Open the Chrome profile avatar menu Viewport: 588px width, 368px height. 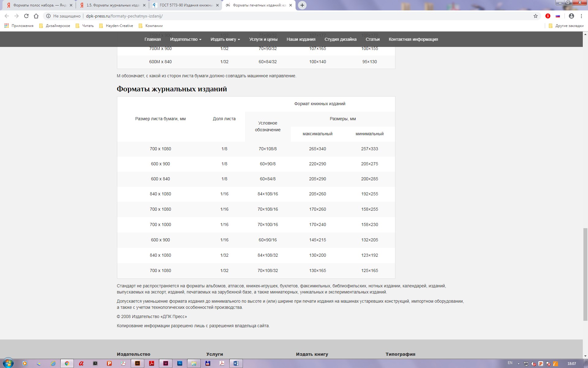571,16
